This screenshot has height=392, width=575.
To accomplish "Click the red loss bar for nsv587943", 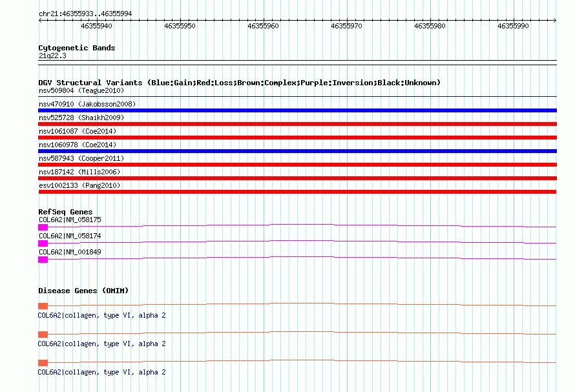I will coord(297,165).
